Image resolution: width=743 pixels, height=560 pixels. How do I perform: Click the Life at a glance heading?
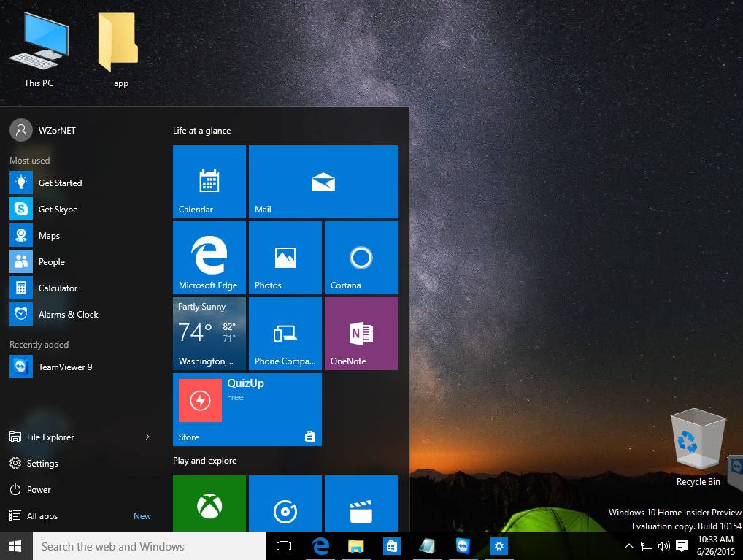[x=202, y=131]
